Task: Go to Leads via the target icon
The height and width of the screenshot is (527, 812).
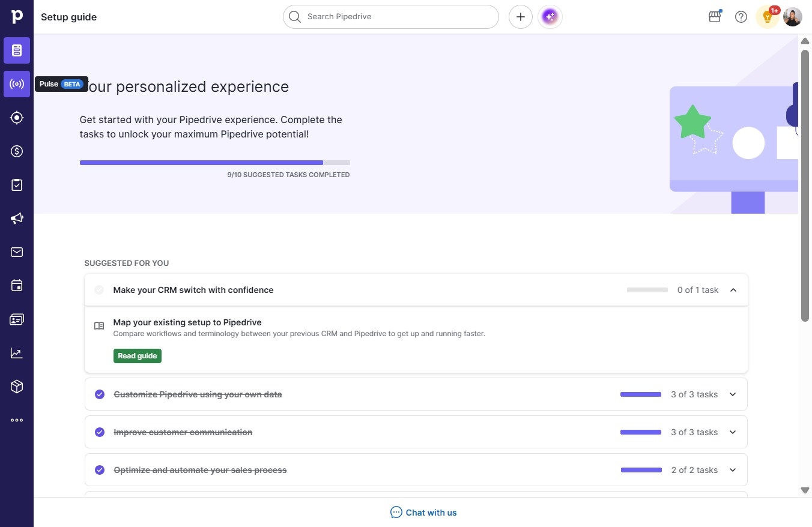Action: (17, 118)
